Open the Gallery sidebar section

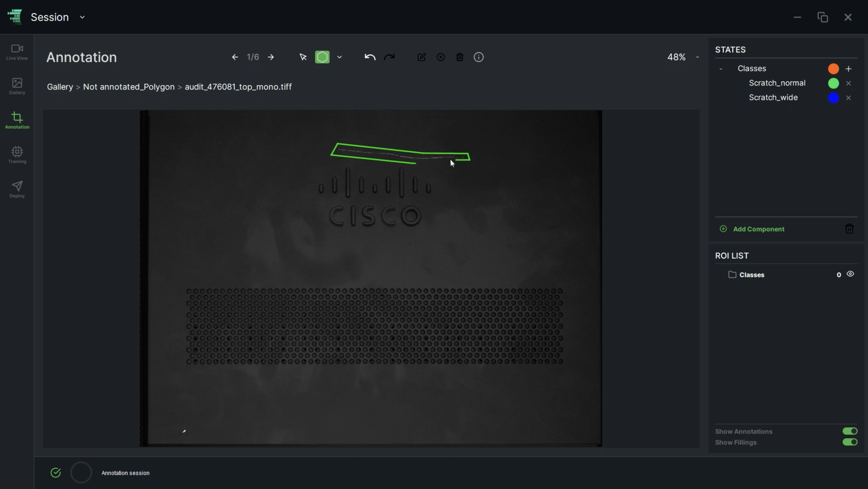point(17,86)
